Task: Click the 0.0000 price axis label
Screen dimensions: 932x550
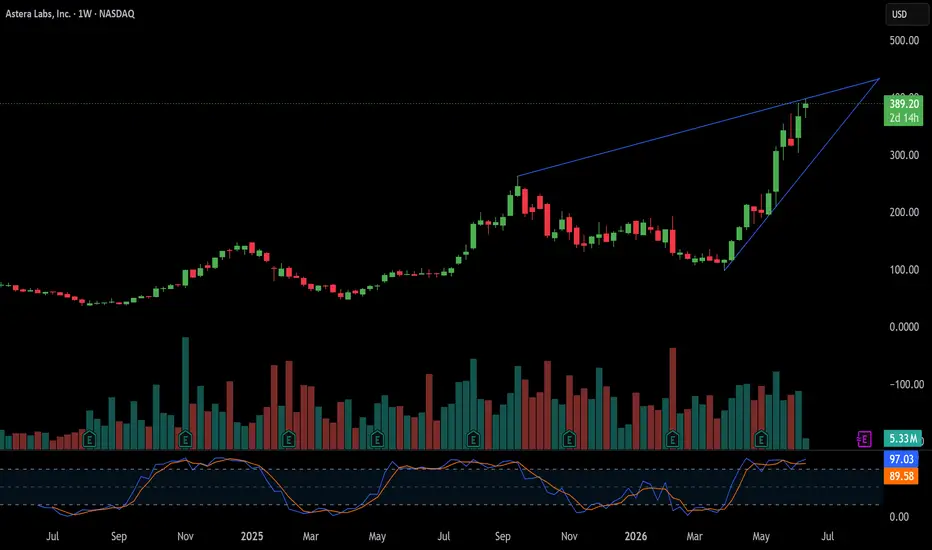Action: point(904,327)
